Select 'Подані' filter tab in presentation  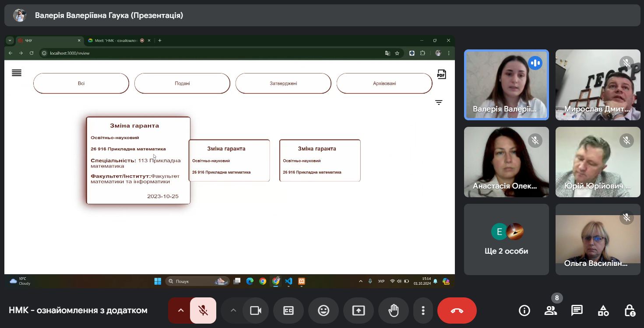pos(182,83)
